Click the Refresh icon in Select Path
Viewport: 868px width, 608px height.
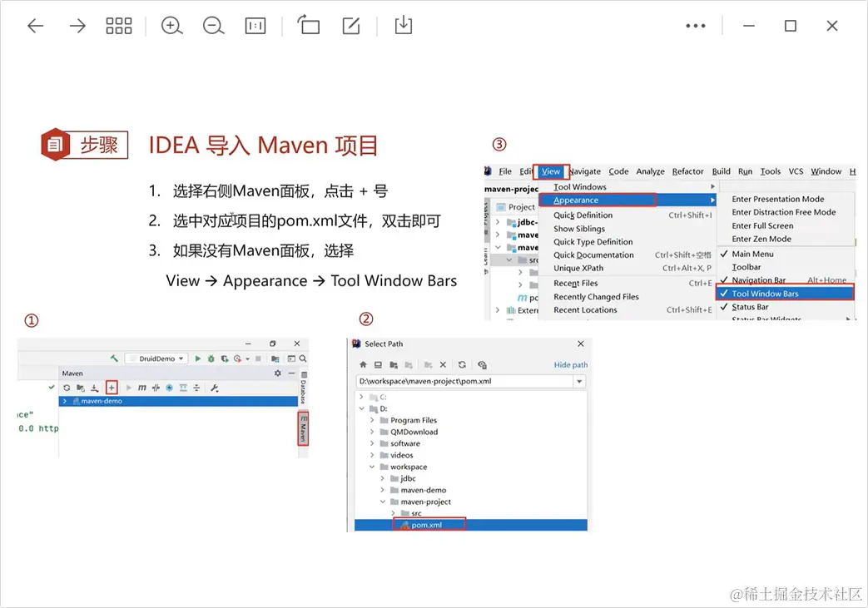pyautogui.click(x=462, y=364)
